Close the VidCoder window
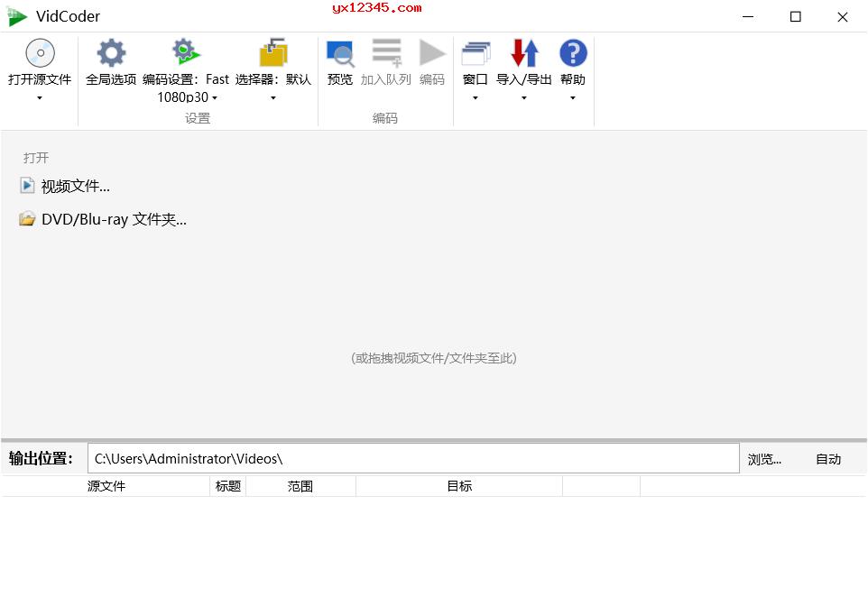The height and width of the screenshot is (597, 868). point(843,17)
